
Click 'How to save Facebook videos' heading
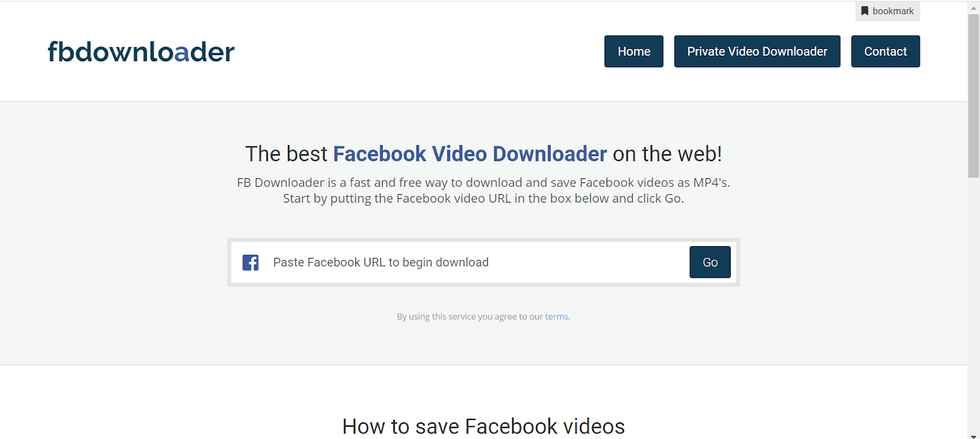click(484, 426)
